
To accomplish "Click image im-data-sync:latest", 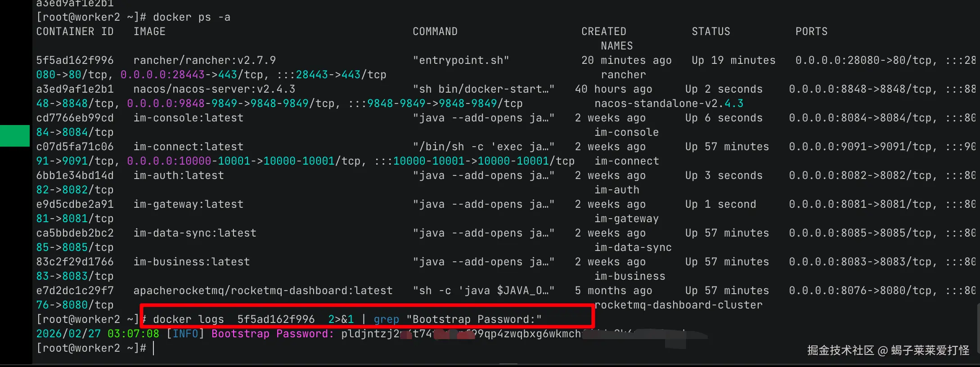I will coord(195,233).
